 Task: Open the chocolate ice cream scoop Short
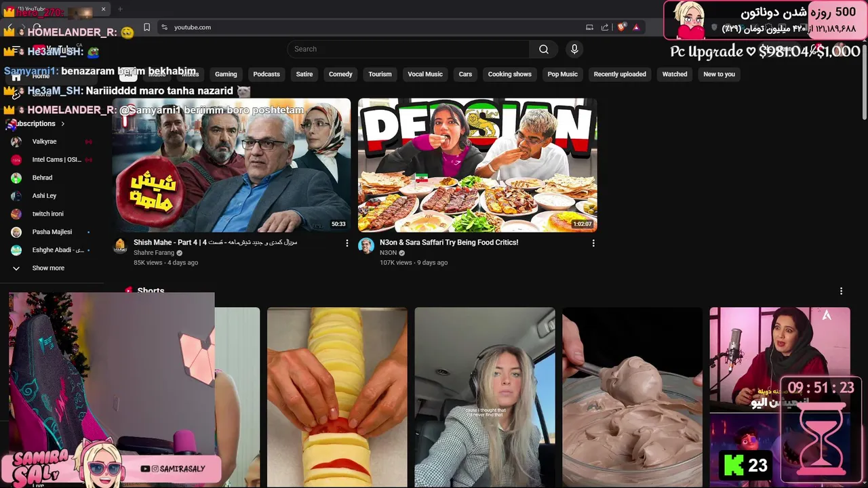[632, 397]
